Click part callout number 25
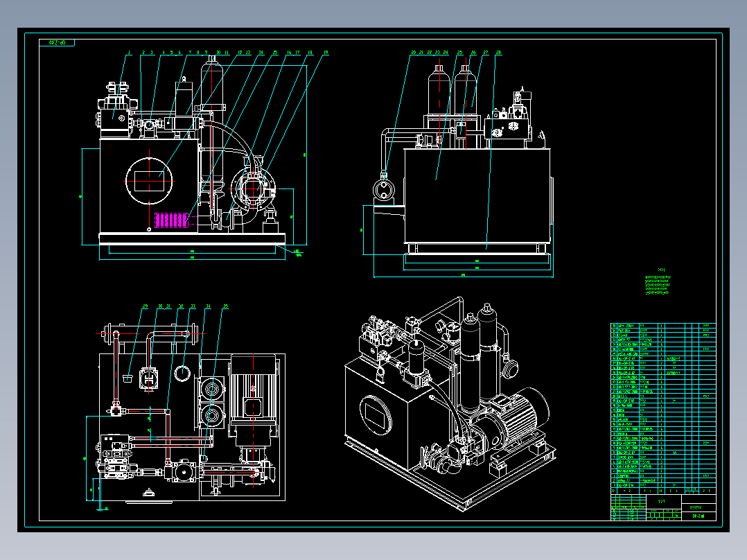Screen dimensions: 747x560 tap(459, 53)
